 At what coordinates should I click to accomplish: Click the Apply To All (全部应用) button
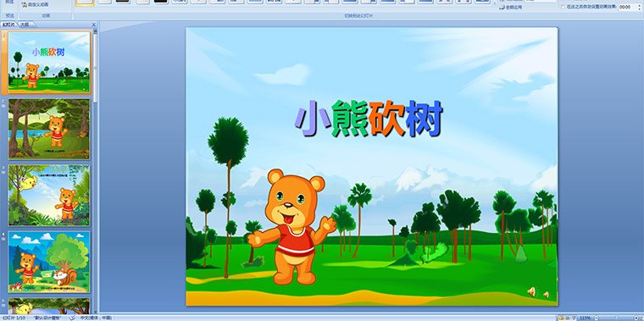point(511,7)
